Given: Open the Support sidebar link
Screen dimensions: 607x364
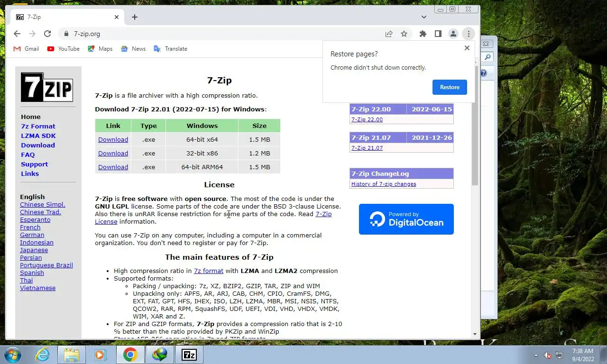Looking at the screenshot, I should point(34,164).
